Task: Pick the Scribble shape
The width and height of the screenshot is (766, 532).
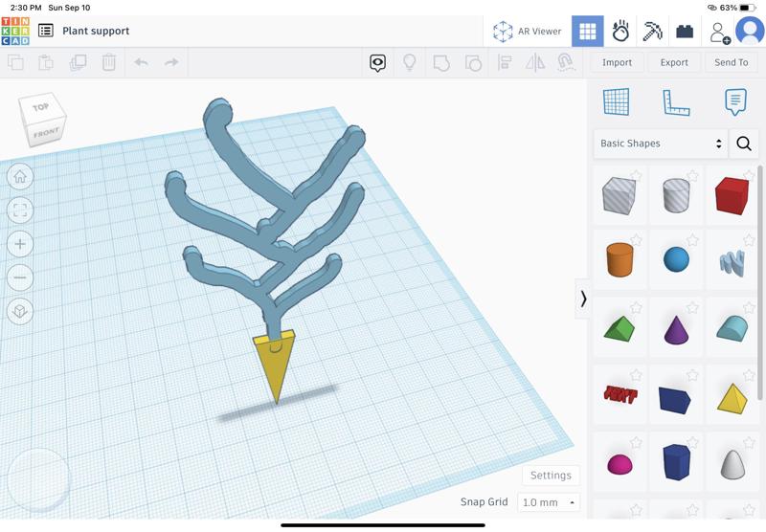Action: pyautogui.click(x=732, y=261)
